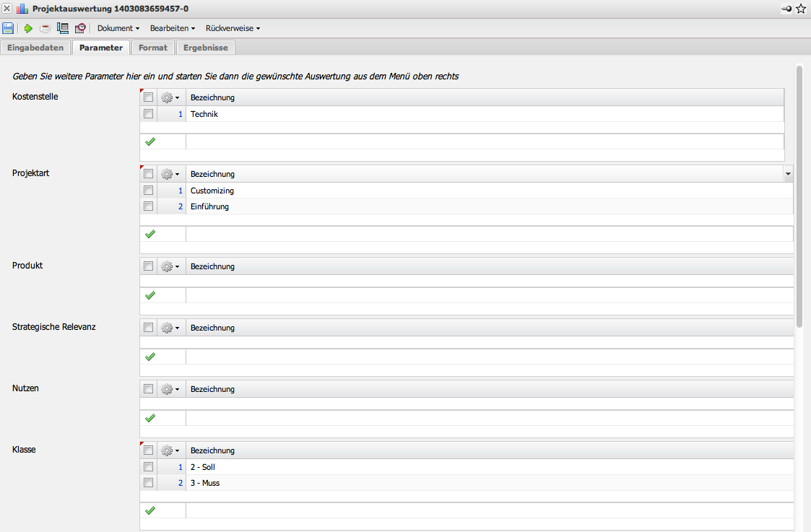The height and width of the screenshot is (532, 811).
Task: Open gear dropdown in Produkt table header
Action: pos(170,266)
